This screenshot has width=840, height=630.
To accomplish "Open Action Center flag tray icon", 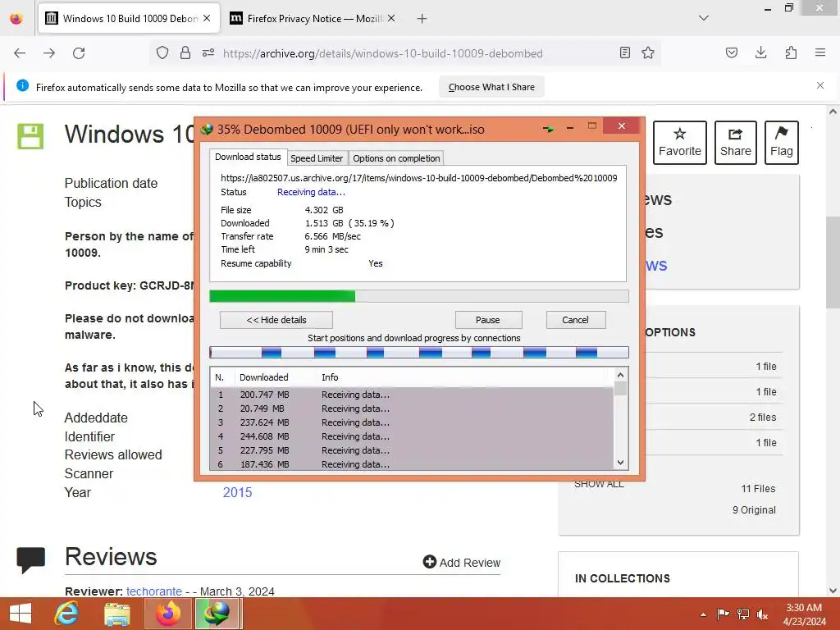I will pos(723,614).
